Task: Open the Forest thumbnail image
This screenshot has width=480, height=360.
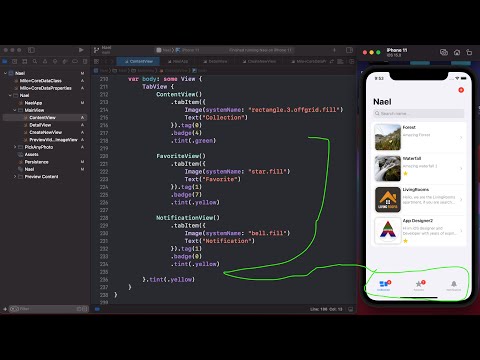Action: click(x=387, y=137)
